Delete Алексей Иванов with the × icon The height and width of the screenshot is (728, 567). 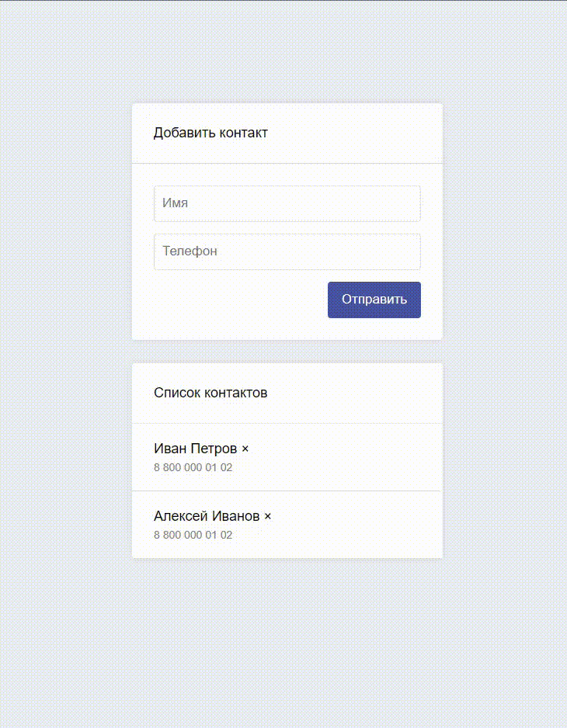pos(268,515)
